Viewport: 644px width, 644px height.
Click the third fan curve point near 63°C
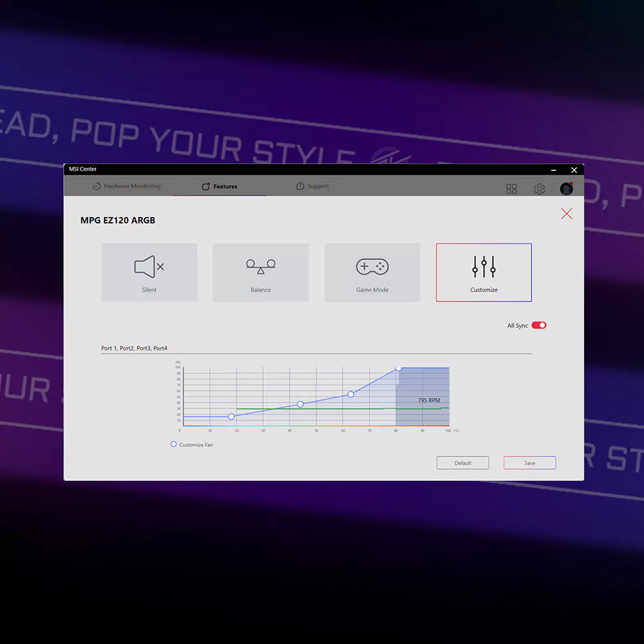pos(351,394)
